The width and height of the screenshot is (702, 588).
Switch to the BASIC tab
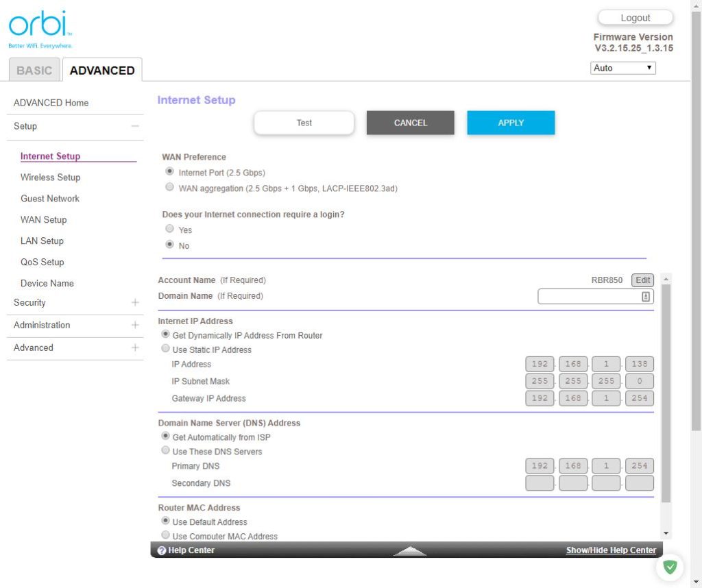click(x=34, y=70)
